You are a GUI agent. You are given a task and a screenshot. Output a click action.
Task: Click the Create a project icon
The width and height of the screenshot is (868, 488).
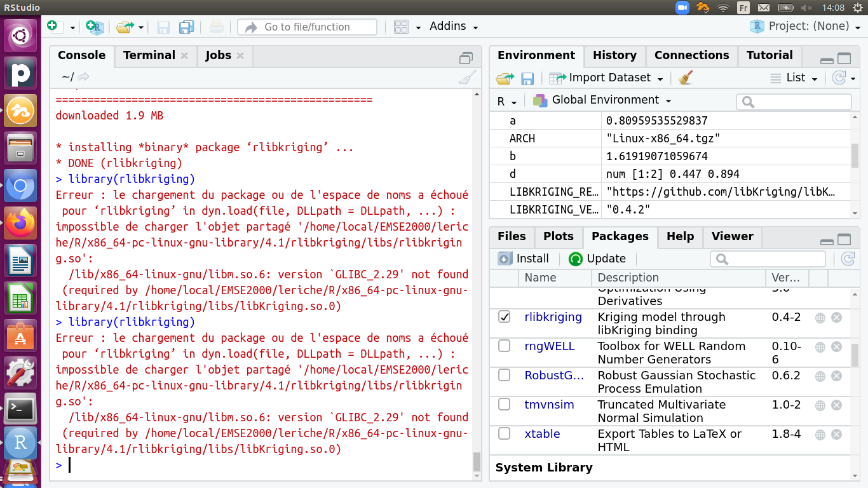(x=95, y=27)
